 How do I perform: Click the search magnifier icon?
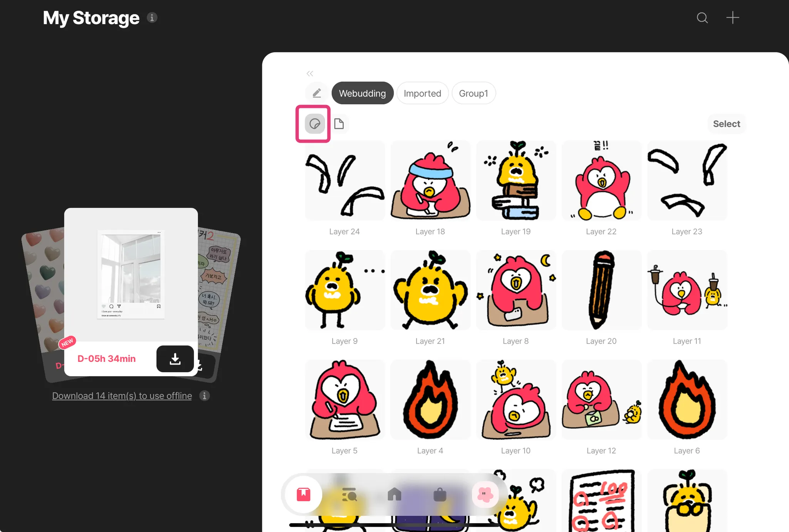pyautogui.click(x=702, y=18)
